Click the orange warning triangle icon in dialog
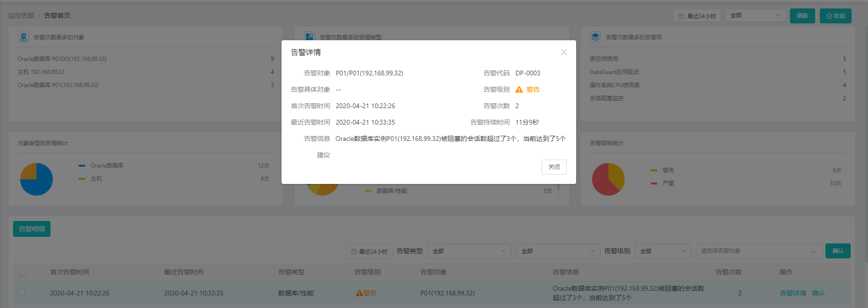 coord(519,89)
